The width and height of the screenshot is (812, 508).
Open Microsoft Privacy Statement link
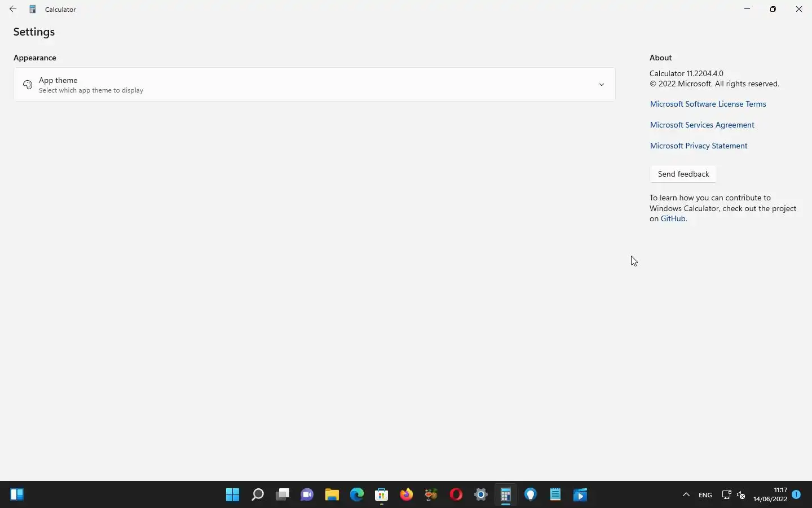[699, 146]
